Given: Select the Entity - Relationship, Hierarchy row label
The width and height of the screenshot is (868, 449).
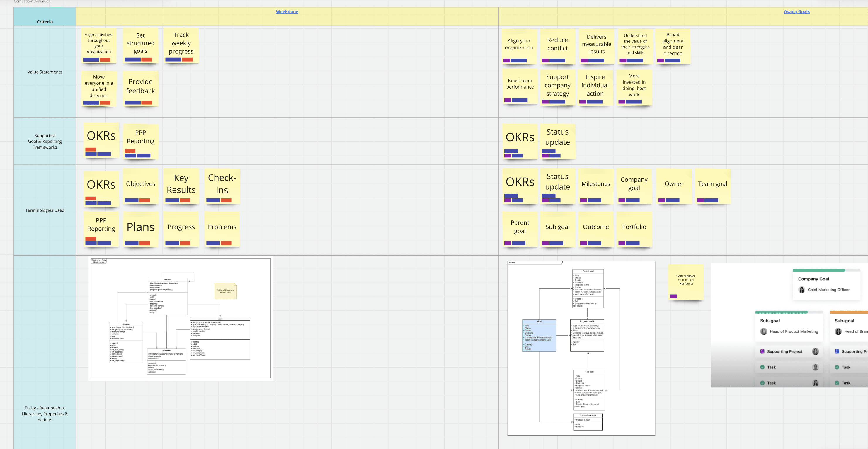Looking at the screenshot, I should point(45,414).
